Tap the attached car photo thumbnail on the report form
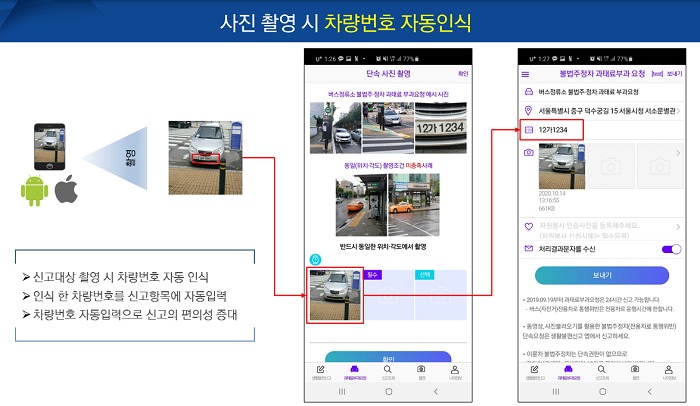Viewport: 700px width, 406px height. [x=561, y=165]
